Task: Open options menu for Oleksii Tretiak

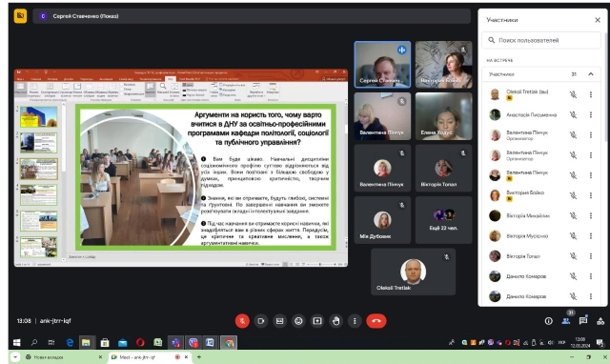Action: (591, 94)
